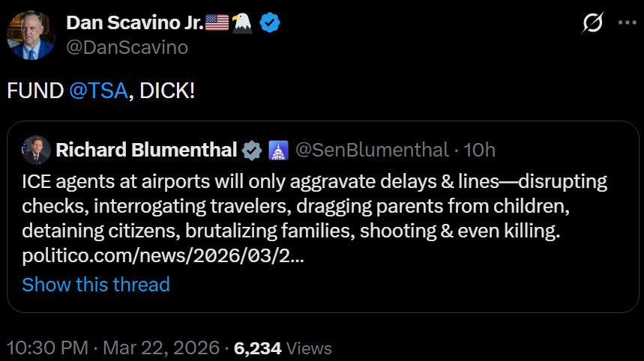This screenshot has width=644, height=361.
Task: Click the 10h quoted tweet timestamp
Action: click(480, 151)
